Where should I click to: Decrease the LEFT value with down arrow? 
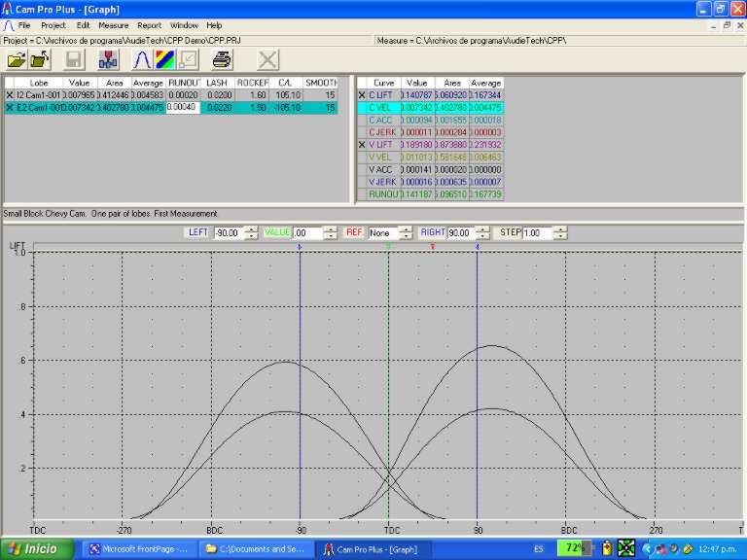point(251,236)
